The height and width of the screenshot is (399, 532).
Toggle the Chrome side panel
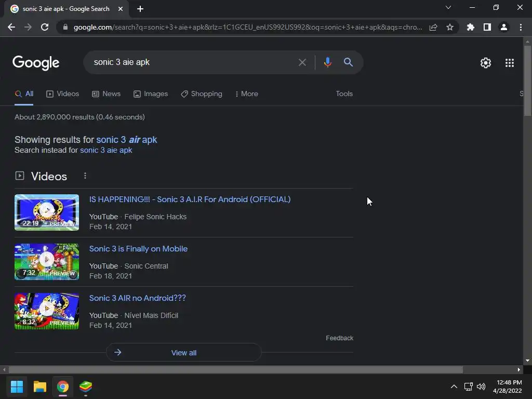point(487,27)
